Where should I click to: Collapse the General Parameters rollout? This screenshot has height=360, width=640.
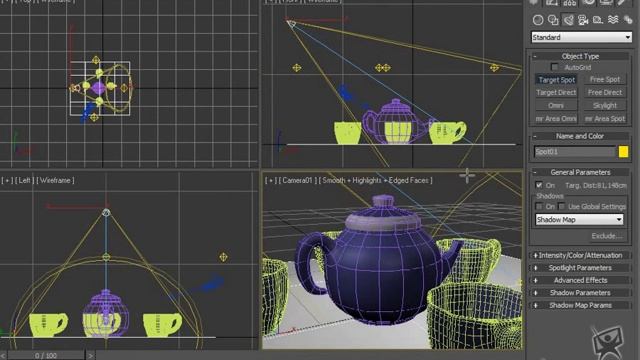[580, 172]
